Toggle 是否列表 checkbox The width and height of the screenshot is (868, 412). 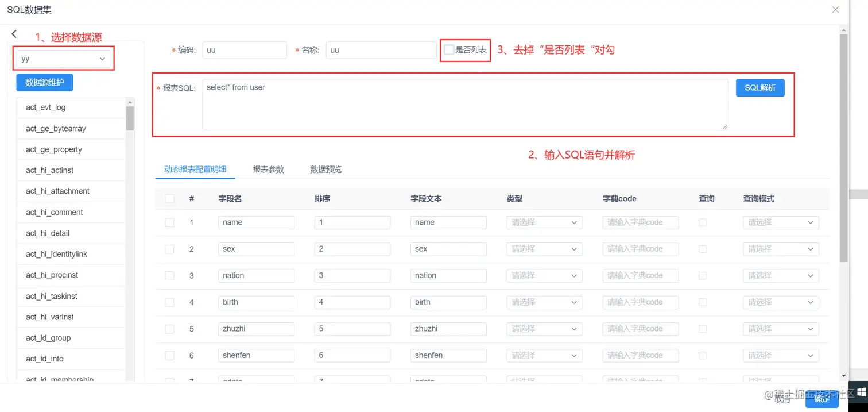(x=449, y=50)
